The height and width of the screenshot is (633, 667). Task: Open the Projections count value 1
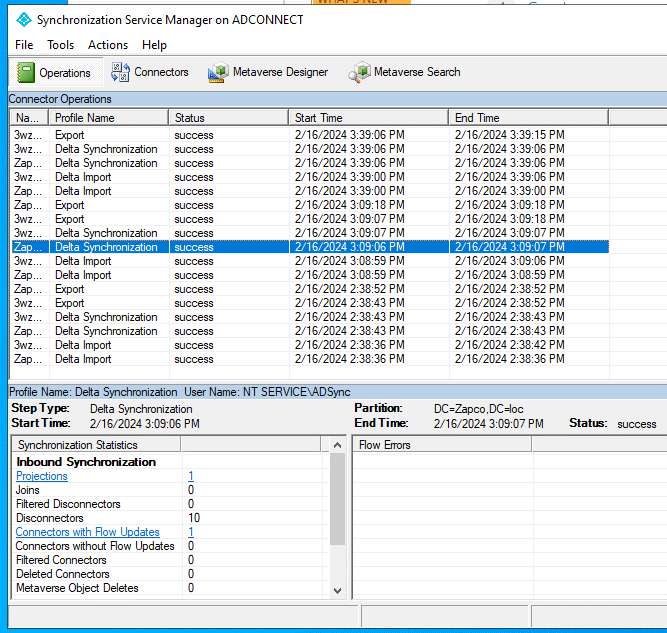tap(191, 476)
